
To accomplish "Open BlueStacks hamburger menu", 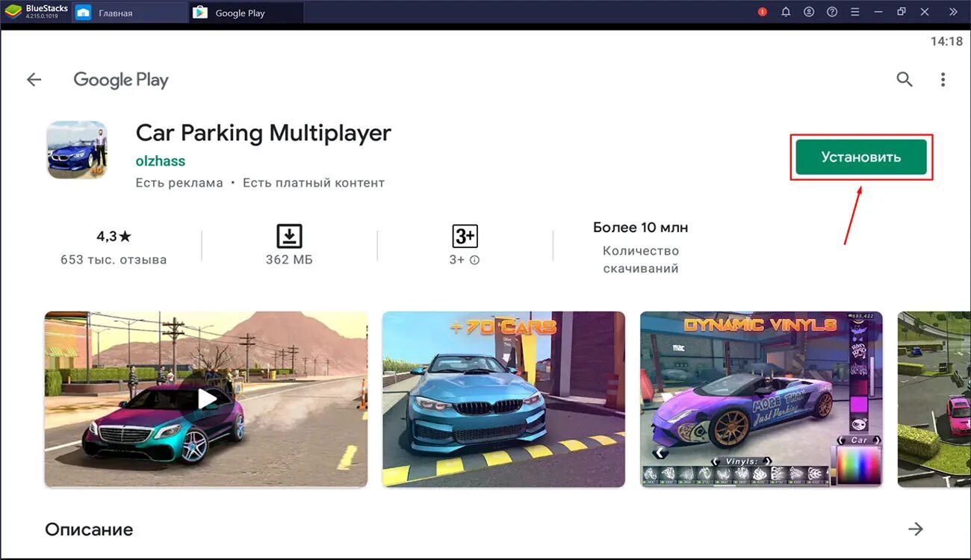I will (855, 12).
